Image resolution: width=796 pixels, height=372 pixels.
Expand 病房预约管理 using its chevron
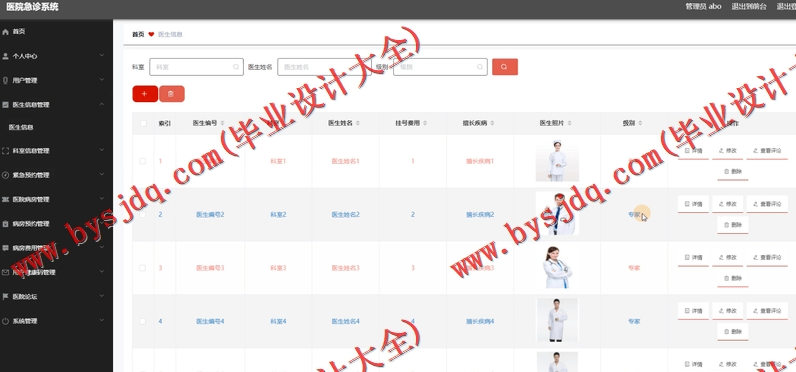coord(102,223)
